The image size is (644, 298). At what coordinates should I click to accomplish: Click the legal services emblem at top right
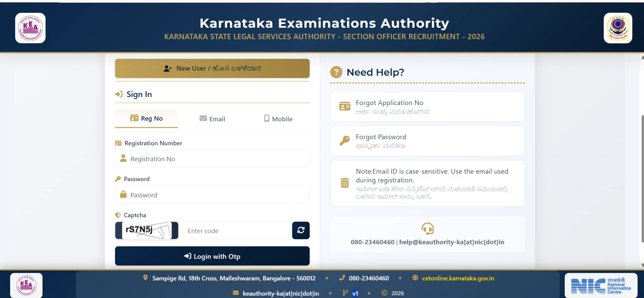618,28
